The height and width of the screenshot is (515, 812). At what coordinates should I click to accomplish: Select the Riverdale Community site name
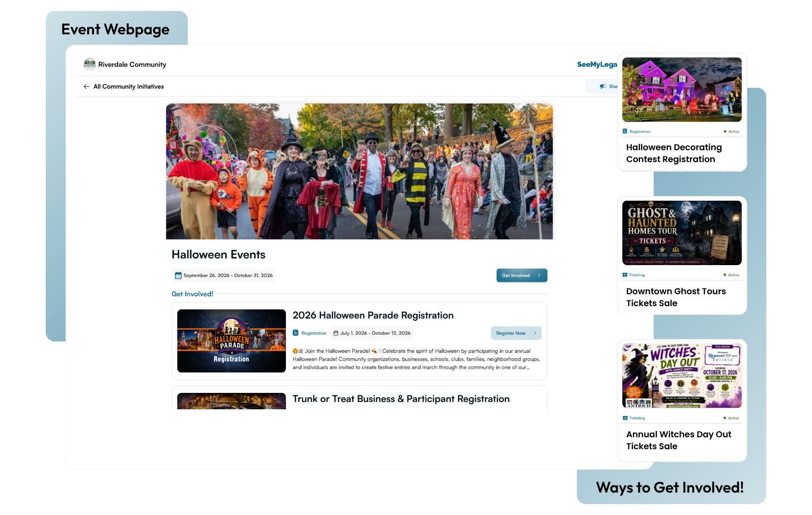point(132,64)
